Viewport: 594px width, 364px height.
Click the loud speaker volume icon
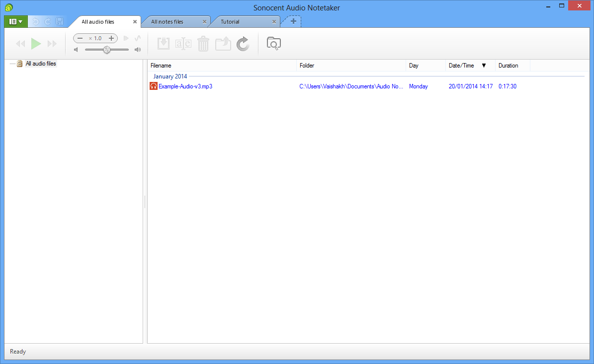tap(138, 50)
